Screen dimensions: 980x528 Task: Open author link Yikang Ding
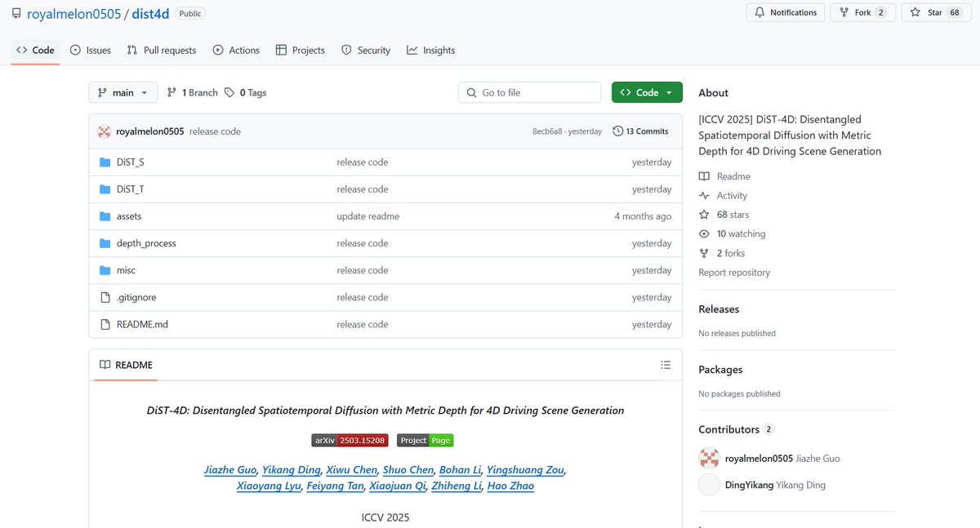[x=292, y=469]
